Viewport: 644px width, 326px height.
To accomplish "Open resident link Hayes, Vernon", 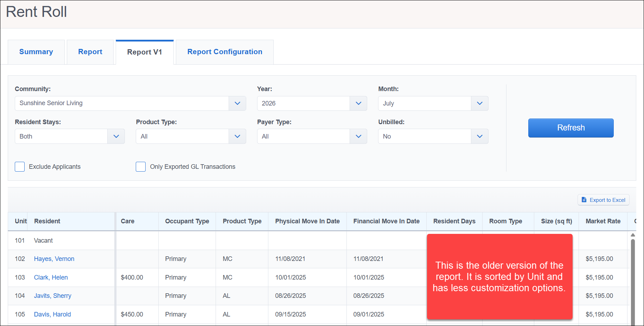I will [54, 259].
